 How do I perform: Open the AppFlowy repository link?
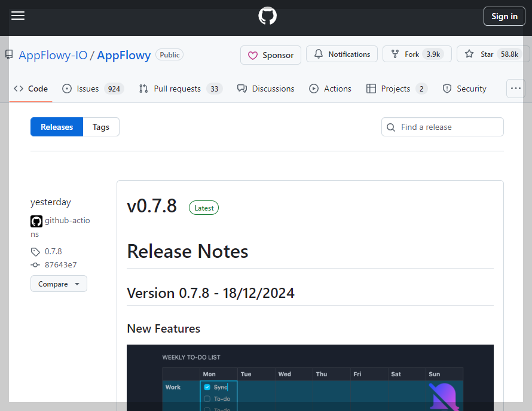click(x=124, y=55)
